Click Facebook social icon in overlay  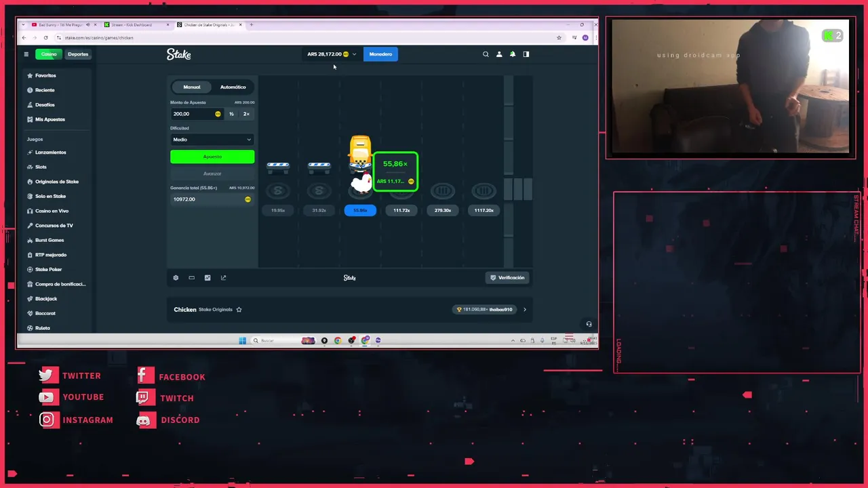click(145, 376)
